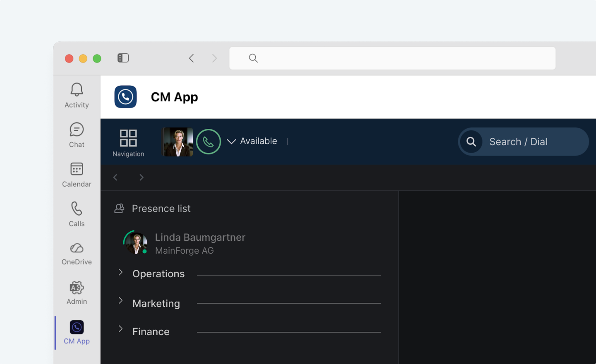The width and height of the screenshot is (596, 364).
Task: Select CM App in the sidebar
Action: [x=77, y=333]
